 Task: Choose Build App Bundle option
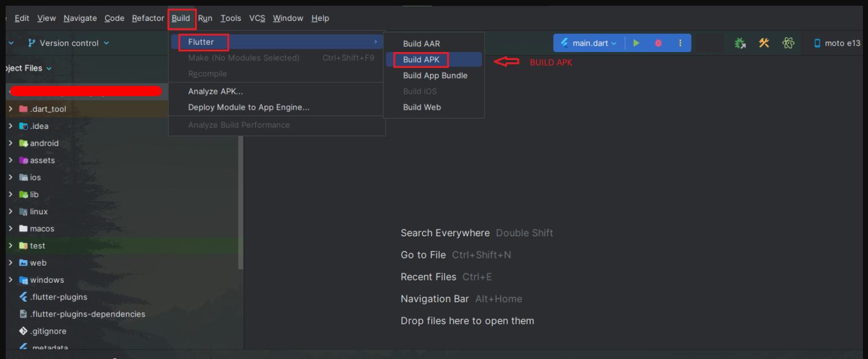coord(435,75)
